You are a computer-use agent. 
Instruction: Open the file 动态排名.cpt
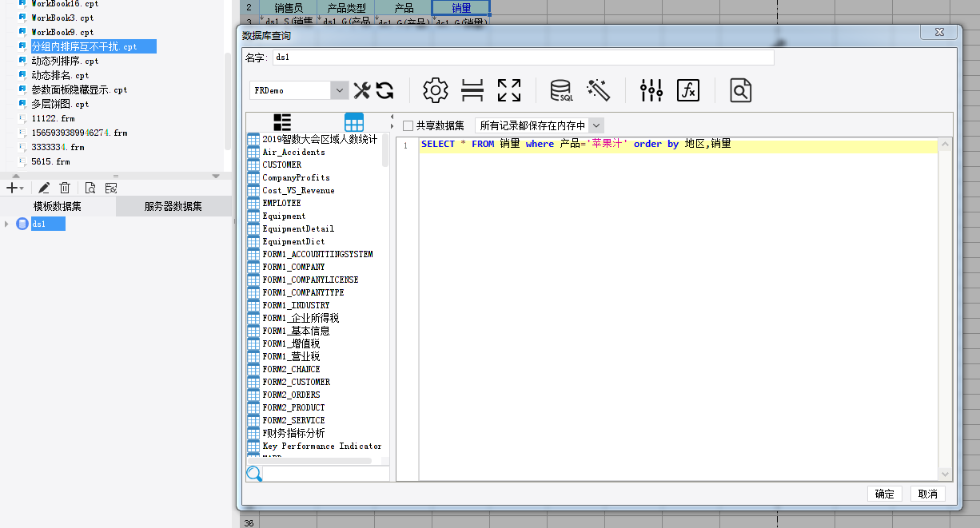click(x=60, y=75)
